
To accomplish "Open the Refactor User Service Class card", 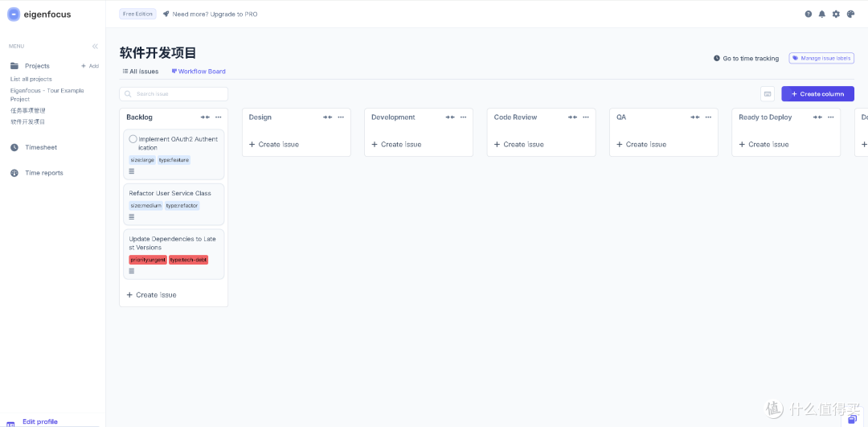I will (x=174, y=204).
